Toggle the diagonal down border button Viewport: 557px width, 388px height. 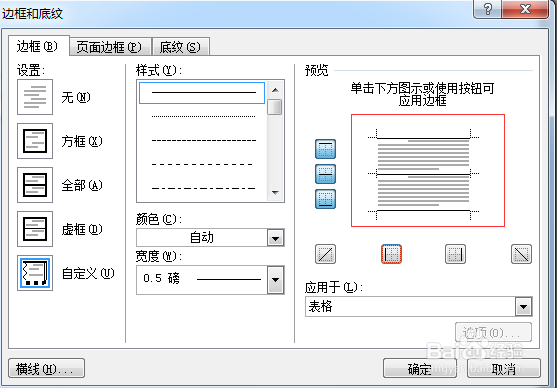pos(521,254)
